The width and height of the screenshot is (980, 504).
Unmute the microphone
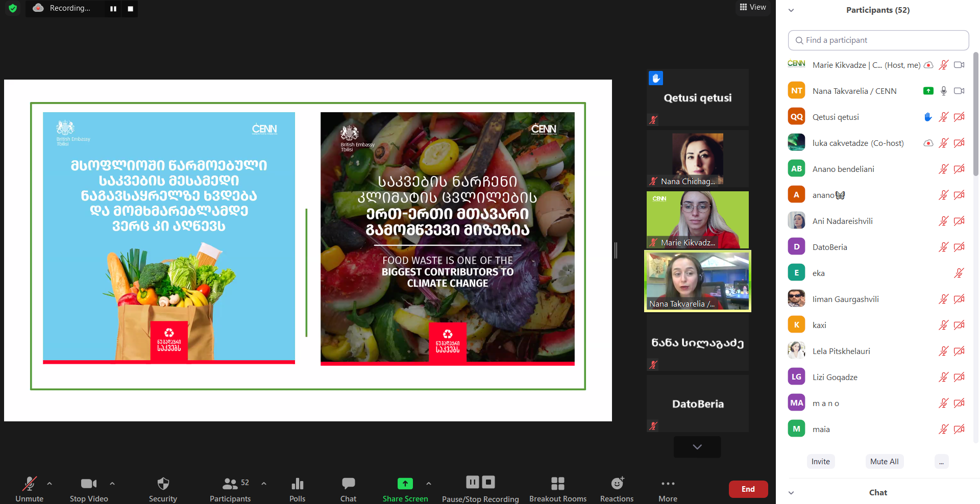(x=29, y=484)
